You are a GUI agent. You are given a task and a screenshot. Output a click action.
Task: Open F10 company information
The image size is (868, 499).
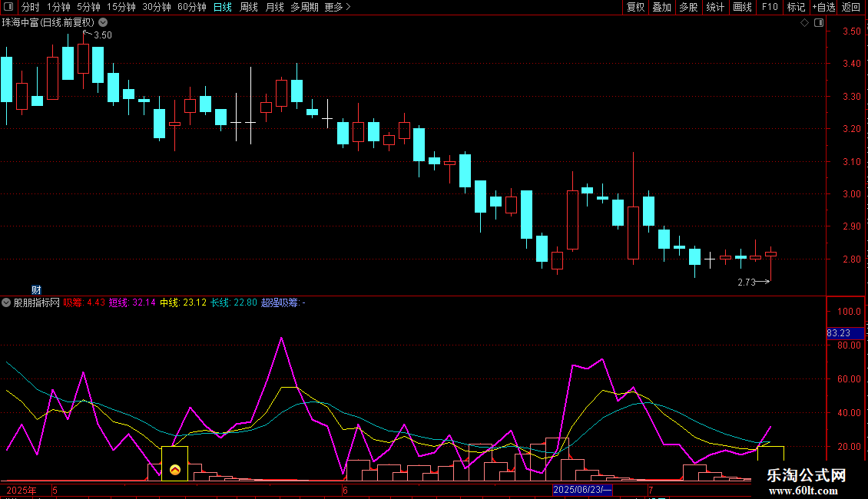pos(770,7)
